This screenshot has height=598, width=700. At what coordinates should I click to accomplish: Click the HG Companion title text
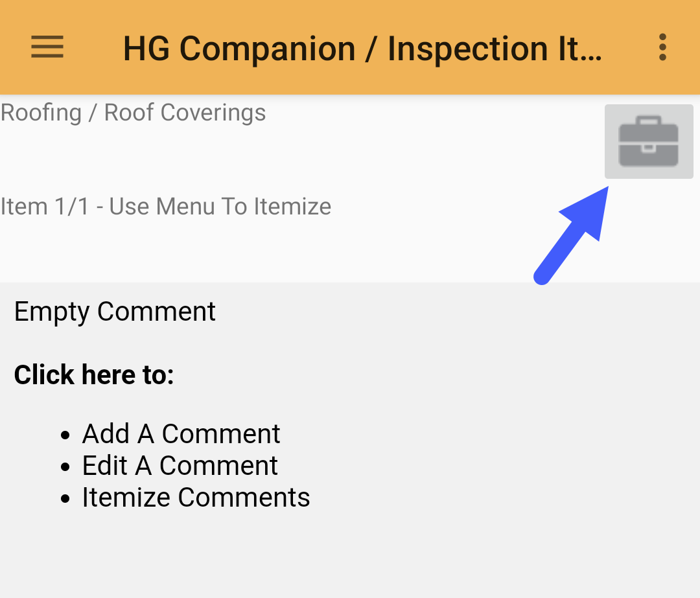tap(363, 47)
